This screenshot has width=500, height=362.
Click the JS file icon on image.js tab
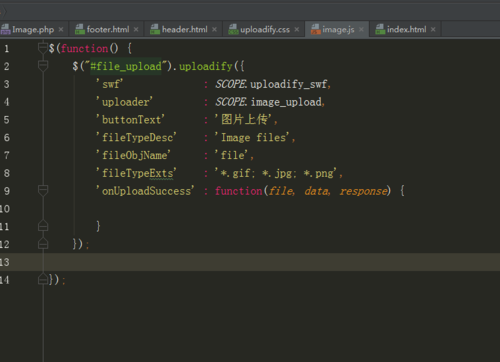[x=315, y=29]
